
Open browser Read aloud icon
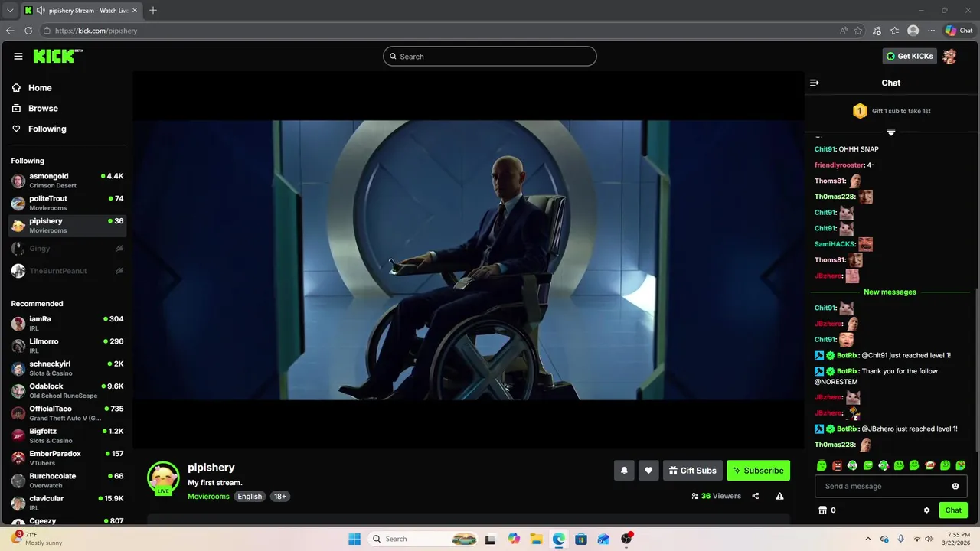coord(844,31)
